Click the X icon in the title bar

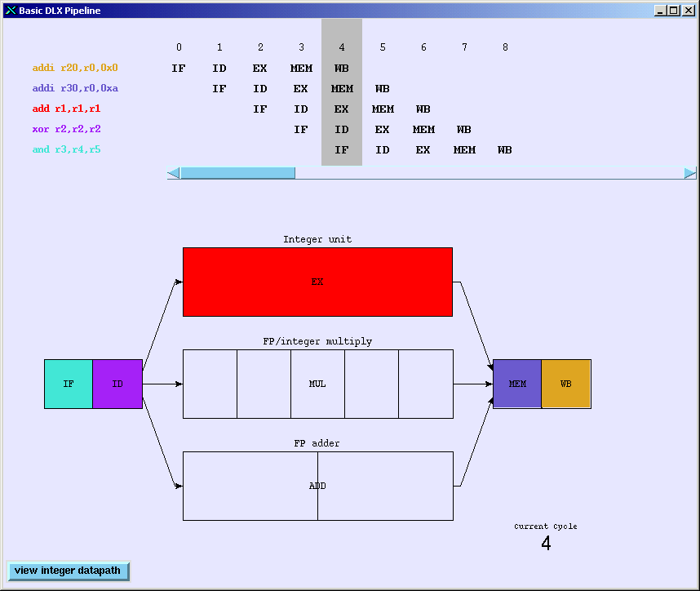pos(11,11)
